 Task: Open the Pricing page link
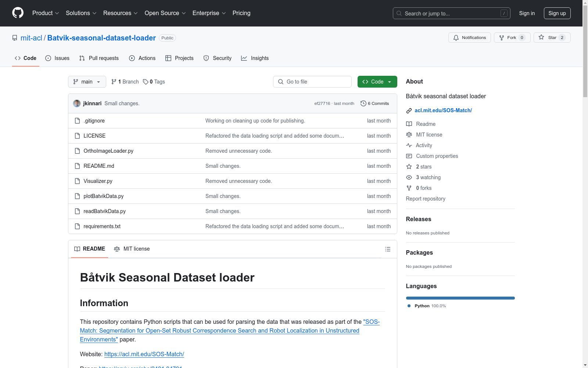tap(241, 13)
